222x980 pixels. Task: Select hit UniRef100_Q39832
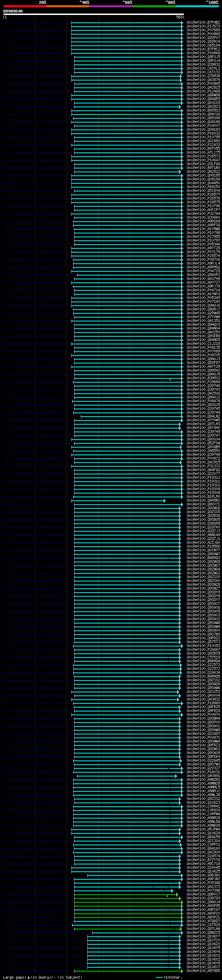[203, 65]
